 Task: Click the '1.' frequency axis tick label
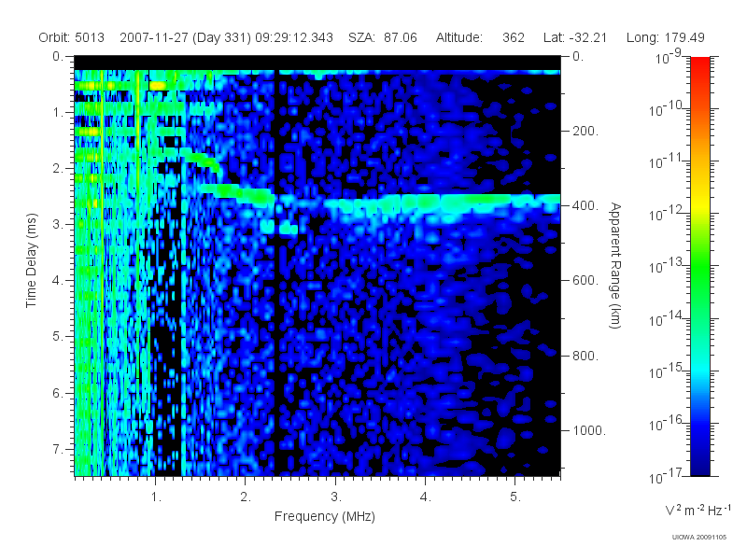(156, 497)
